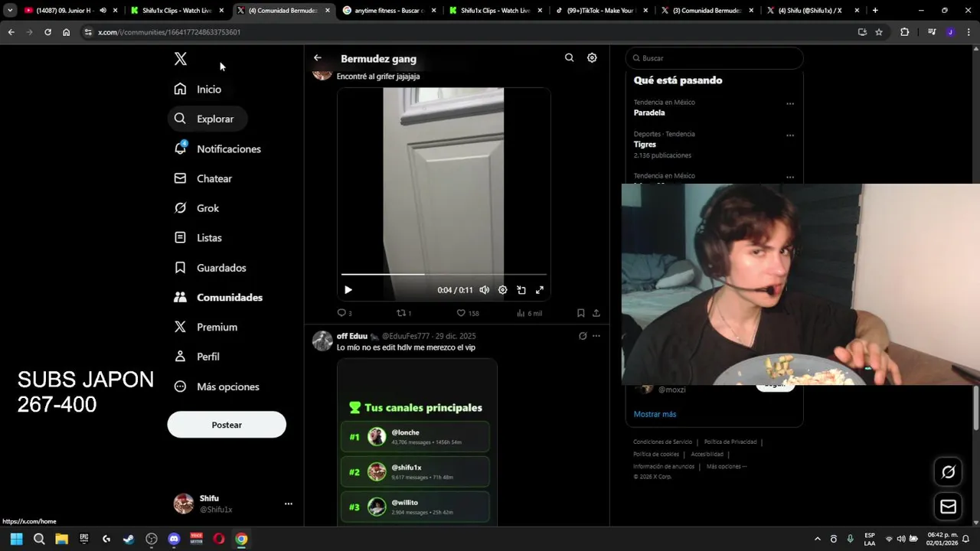Open Accesibilidad footer link

707,454
